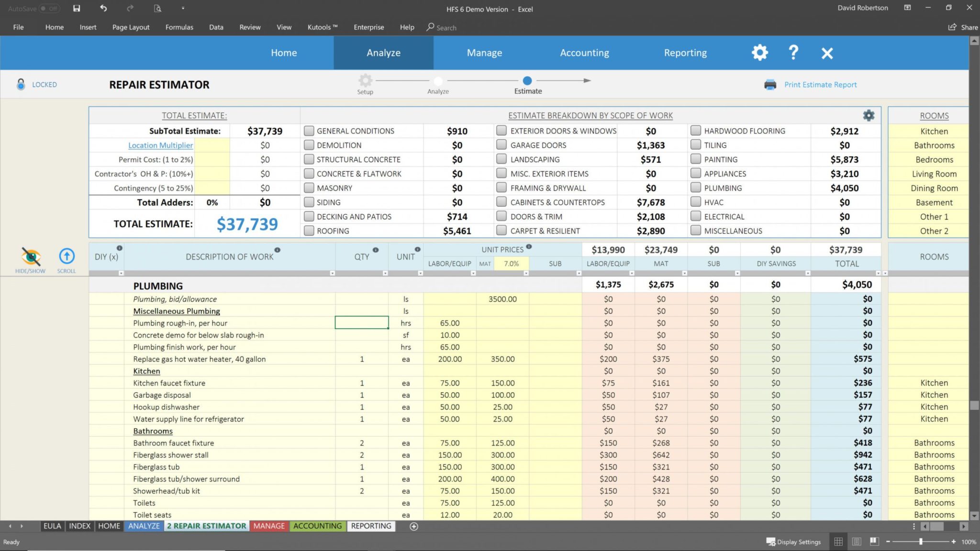Click the help question mark icon
Screen dimensions: 980x551
(793, 53)
